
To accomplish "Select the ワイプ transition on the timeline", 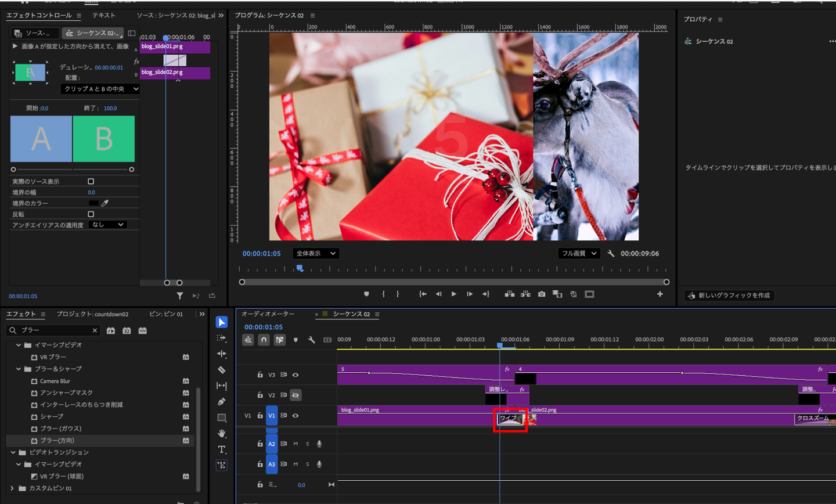I will (x=510, y=419).
